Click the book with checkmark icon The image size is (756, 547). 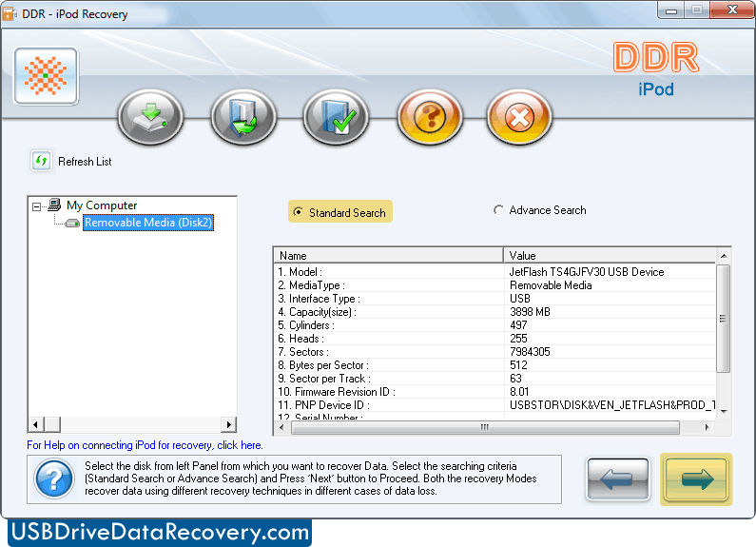click(336, 117)
